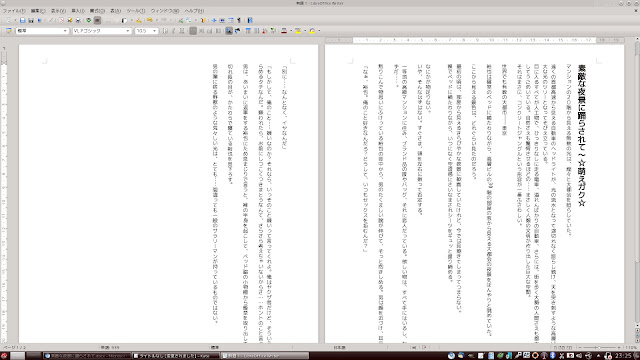Open the 挿入 menu
Viewport: 640px width, 360px height.
[78, 11]
